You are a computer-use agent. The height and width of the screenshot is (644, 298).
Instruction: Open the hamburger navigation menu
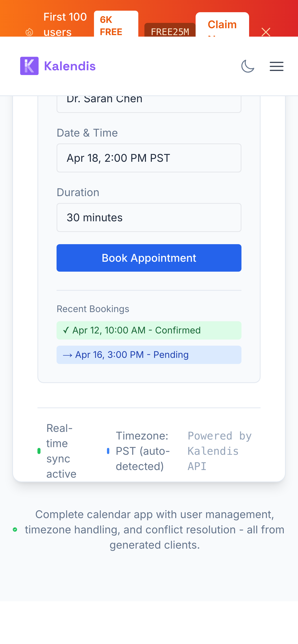(x=276, y=66)
